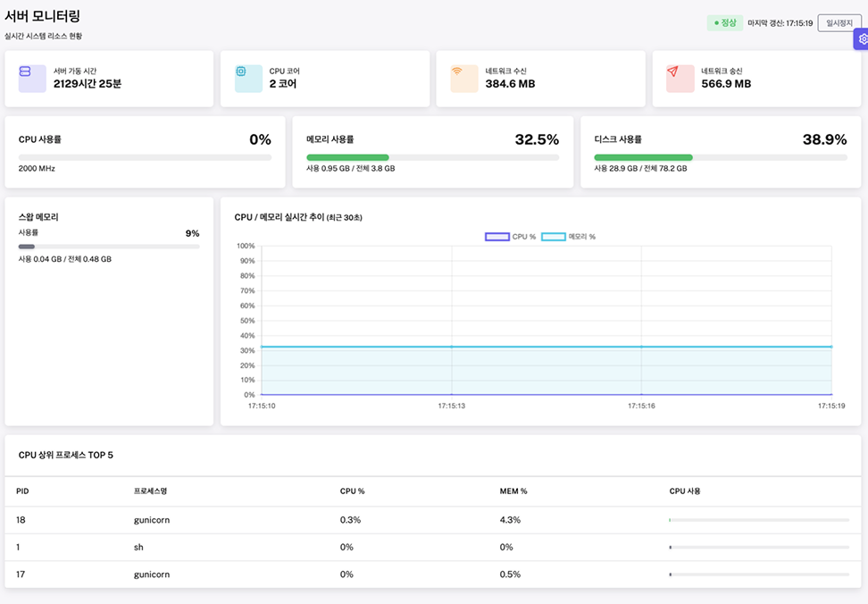
Task: Click the 사용 28.9 GB / 전체 78.2 GB text
Action: click(640, 168)
